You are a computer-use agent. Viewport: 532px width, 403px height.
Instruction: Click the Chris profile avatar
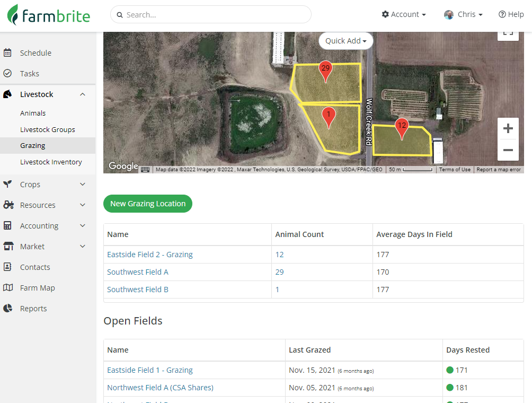[448, 15]
